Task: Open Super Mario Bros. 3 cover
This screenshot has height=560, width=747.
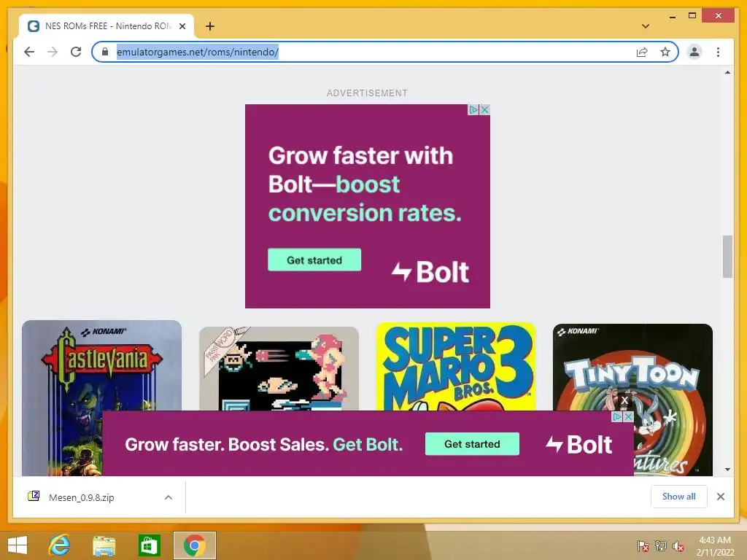Action: point(456,367)
